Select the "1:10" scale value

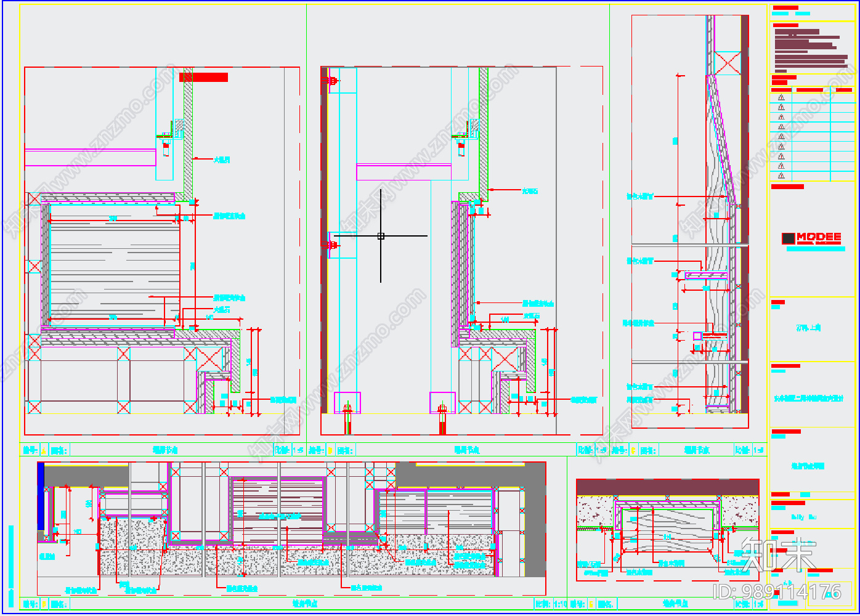coord(561,604)
